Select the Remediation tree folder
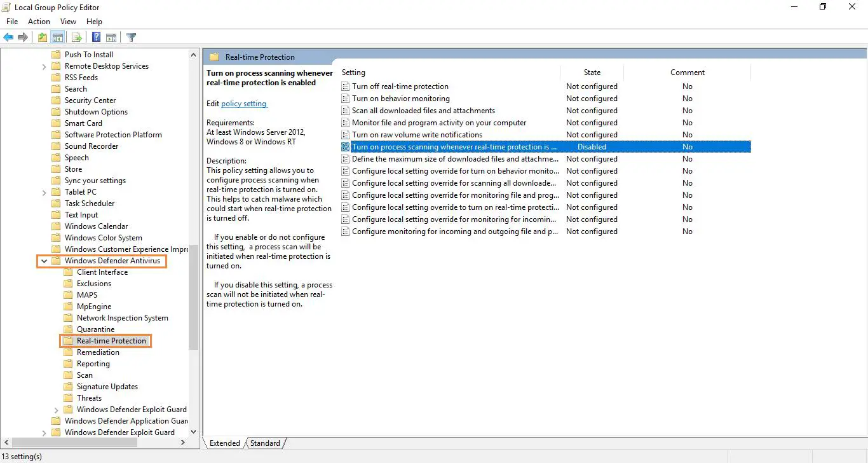The image size is (868, 463). point(98,352)
